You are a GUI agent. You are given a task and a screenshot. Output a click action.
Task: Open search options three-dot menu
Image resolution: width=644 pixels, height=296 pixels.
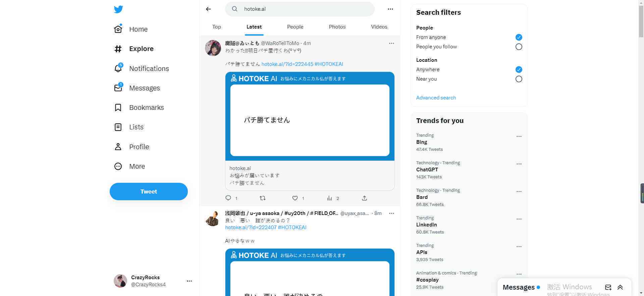tap(390, 9)
